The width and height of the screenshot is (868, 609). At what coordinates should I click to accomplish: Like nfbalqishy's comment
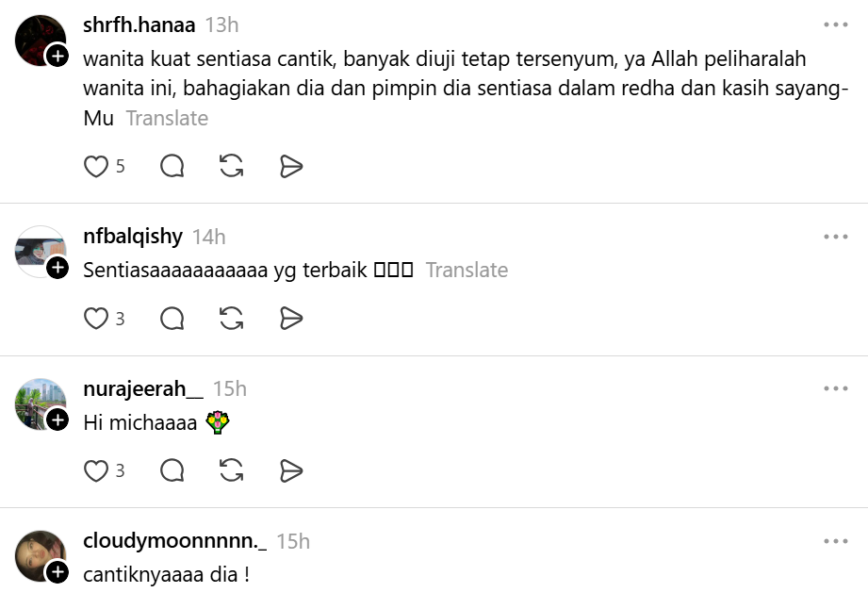[x=96, y=319]
